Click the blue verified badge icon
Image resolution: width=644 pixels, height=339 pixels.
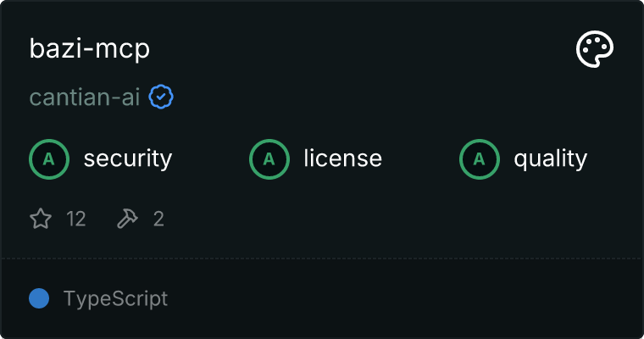tap(161, 97)
